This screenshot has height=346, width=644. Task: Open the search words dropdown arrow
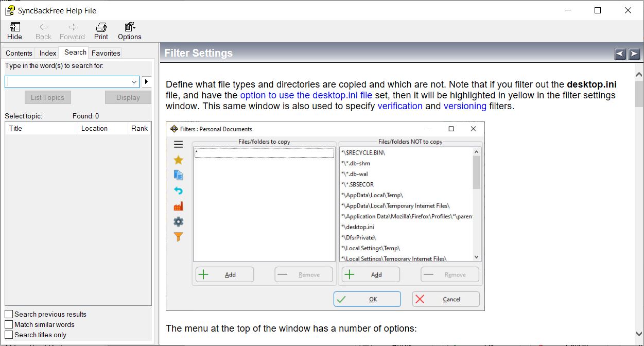[134, 82]
